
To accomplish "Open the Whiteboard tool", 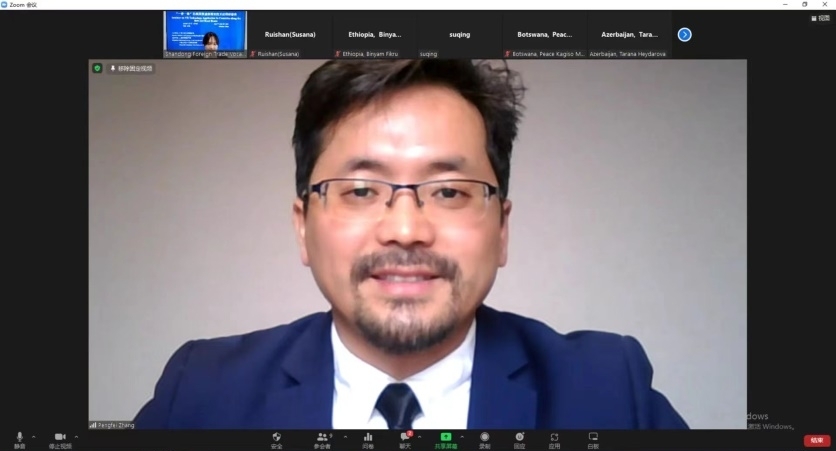I will click(x=593, y=438).
